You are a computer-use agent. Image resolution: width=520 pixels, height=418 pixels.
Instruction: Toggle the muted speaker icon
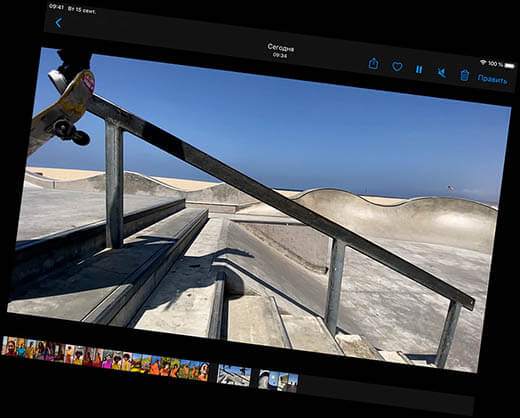coord(442,72)
